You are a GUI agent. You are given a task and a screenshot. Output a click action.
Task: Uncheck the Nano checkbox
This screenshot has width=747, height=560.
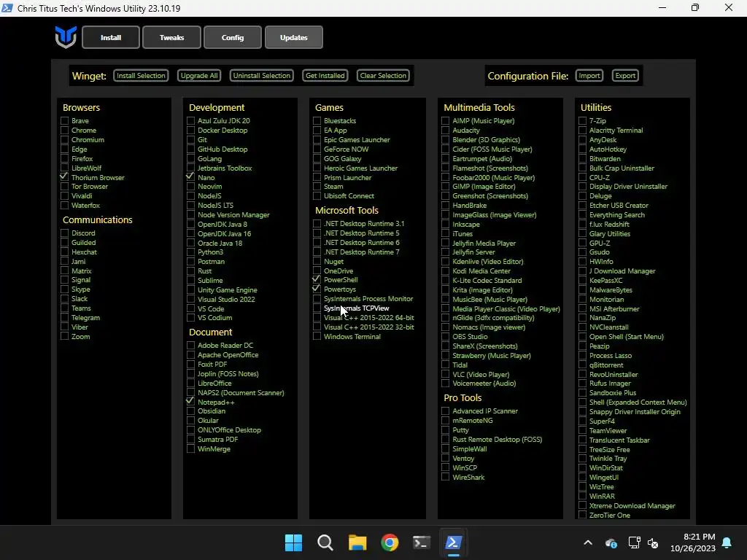[190, 176]
